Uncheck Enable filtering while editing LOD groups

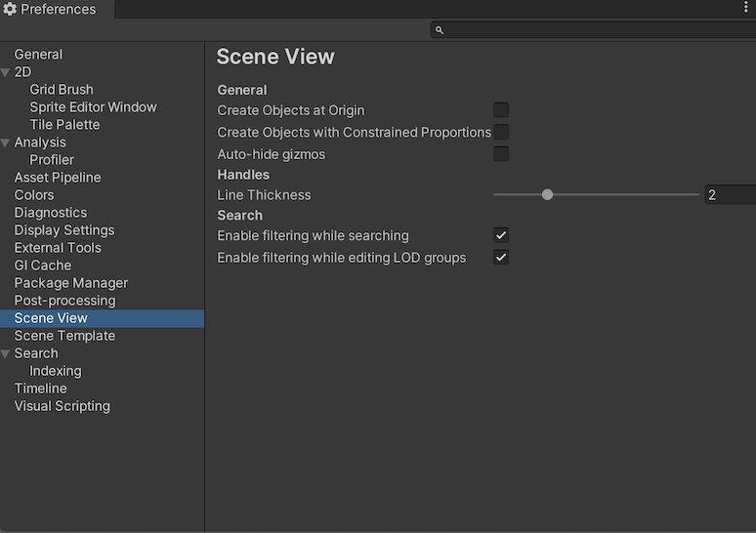click(x=501, y=258)
